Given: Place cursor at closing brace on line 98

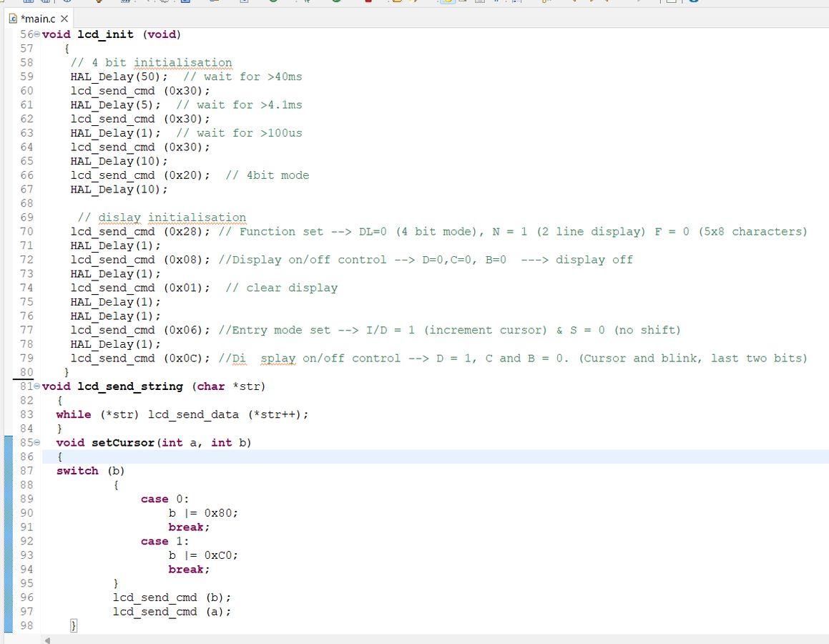Looking at the screenshot, I should pyautogui.click(x=73, y=626).
